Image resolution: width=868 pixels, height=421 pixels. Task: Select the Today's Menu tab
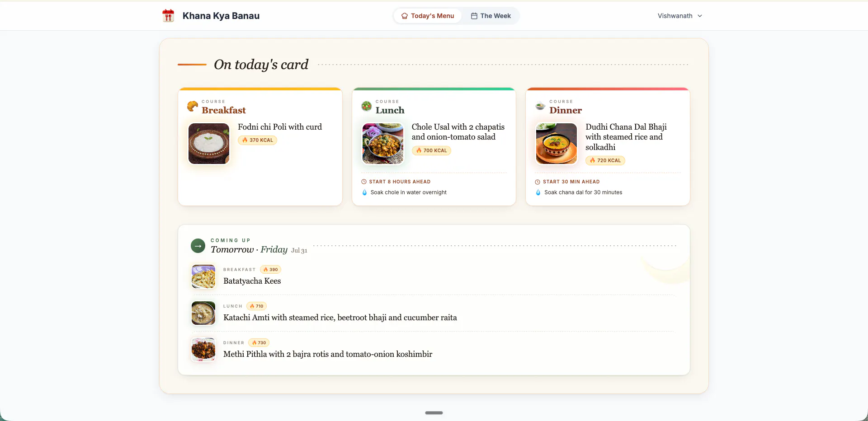pos(428,16)
